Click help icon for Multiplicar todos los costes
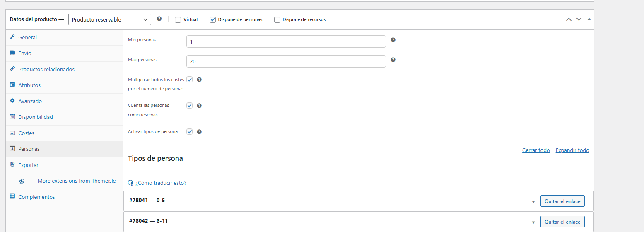The width and height of the screenshot is (644, 232). pyautogui.click(x=199, y=80)
